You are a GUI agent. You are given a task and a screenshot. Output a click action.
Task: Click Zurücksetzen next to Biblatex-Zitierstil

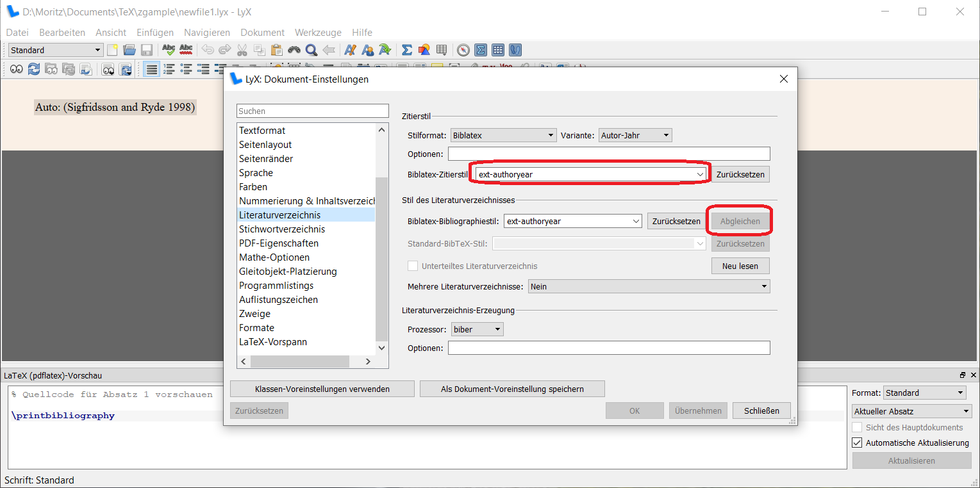(740, 174)
